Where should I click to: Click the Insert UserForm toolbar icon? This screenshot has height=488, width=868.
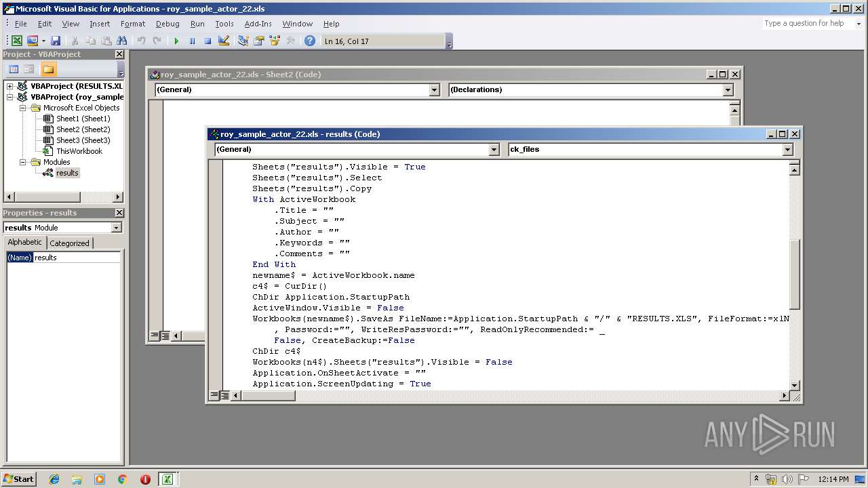pos(32,41)
